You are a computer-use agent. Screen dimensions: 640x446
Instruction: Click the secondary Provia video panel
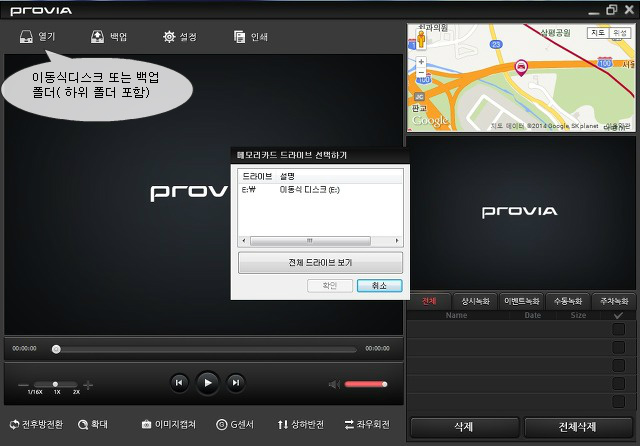click(x=520, y=213)
